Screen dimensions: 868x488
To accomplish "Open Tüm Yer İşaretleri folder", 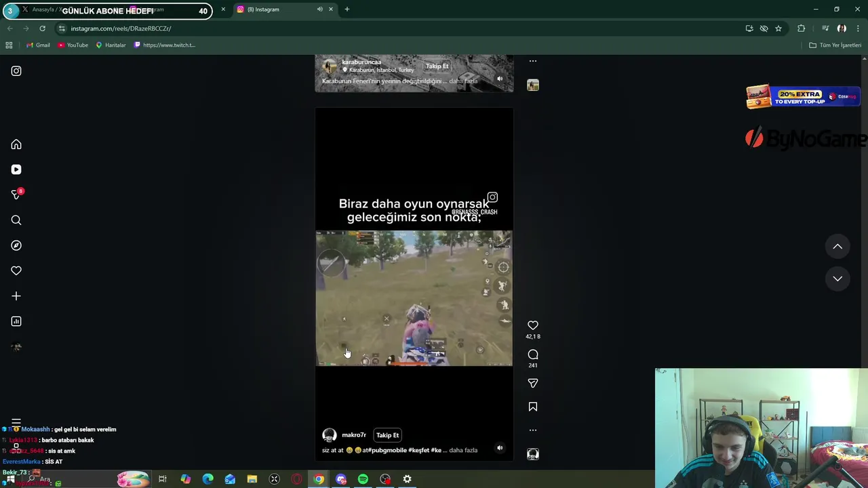I will [835, 45].
